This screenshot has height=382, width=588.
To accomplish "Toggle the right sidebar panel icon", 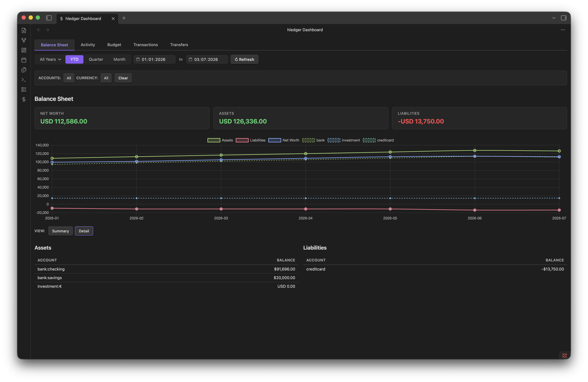I will pyautogui.click(x=564, y=18).
